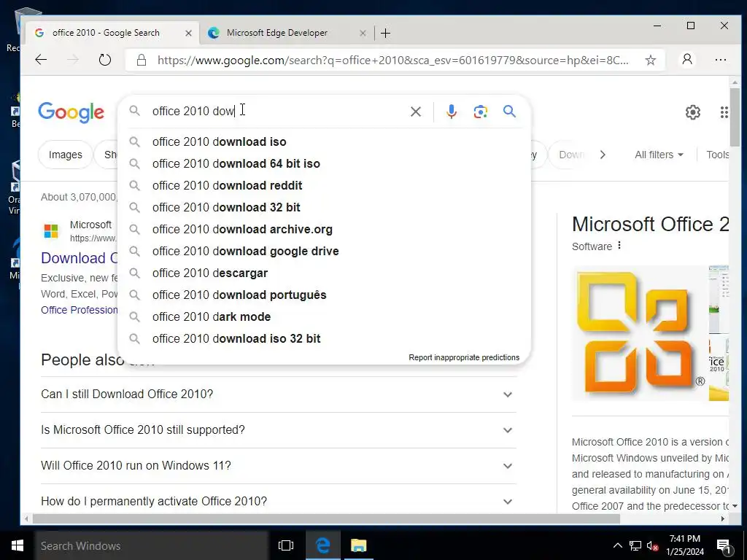The width and height of the screenshot is (747, 560).
Task: Choose suggestion office 2010 download google drive
Action: 324,252
